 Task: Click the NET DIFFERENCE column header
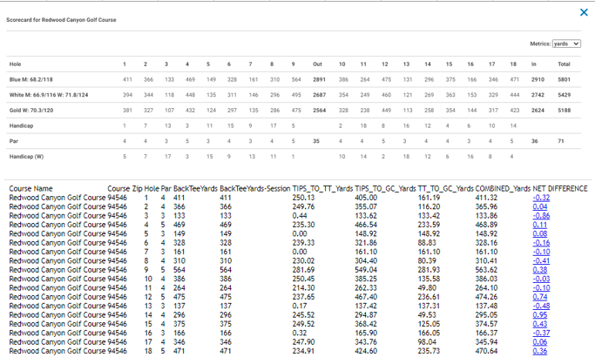(559, 188)
